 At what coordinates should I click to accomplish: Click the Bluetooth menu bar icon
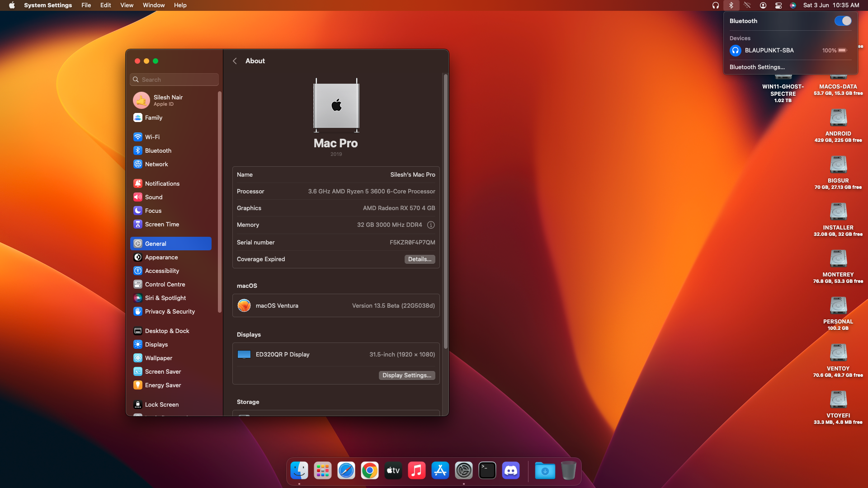click(x=731, y=5)
